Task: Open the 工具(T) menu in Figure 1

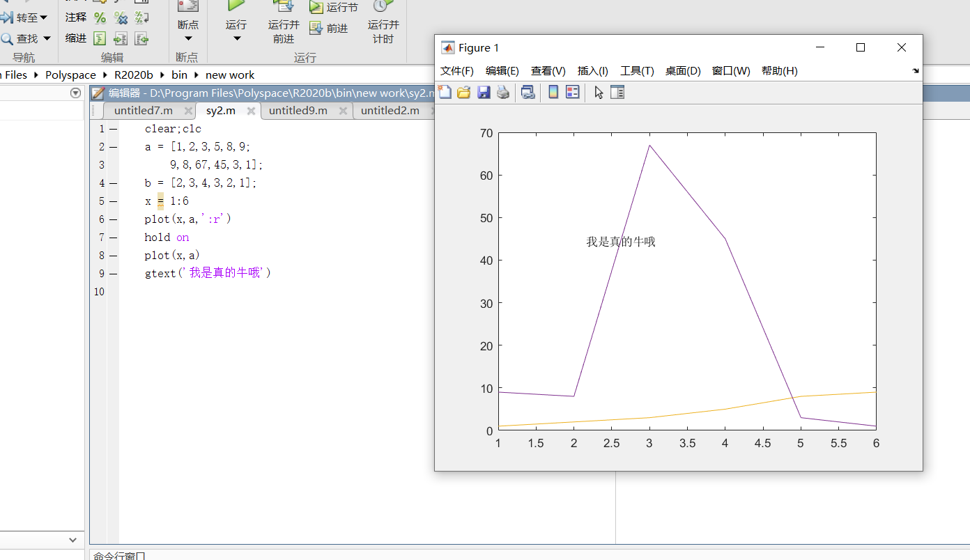Action: (637, 71)
